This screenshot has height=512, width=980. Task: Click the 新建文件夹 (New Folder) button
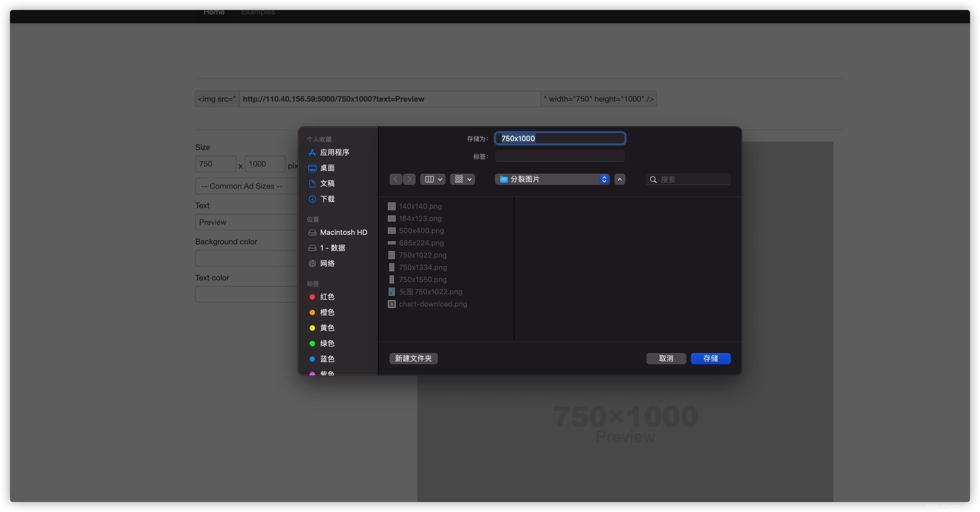click(x=413, y=358)
